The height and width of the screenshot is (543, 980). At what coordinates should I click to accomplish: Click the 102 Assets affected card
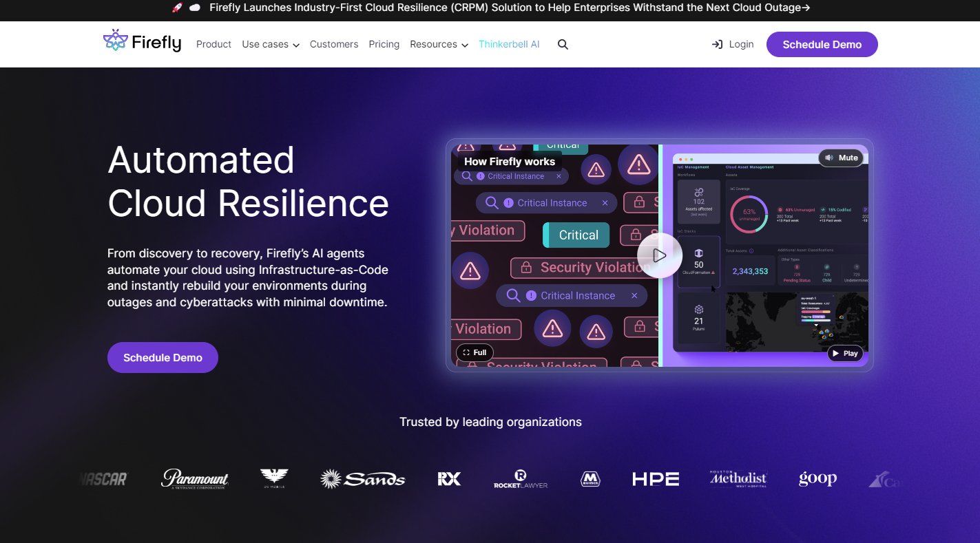click(x=699, y=202)
